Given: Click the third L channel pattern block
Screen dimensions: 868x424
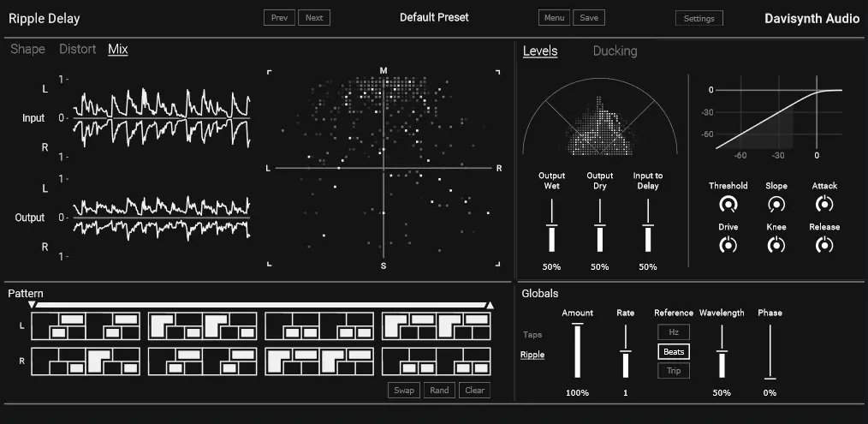Looking at the screenshot, I should pyautogui.click(x=319, y=325).
